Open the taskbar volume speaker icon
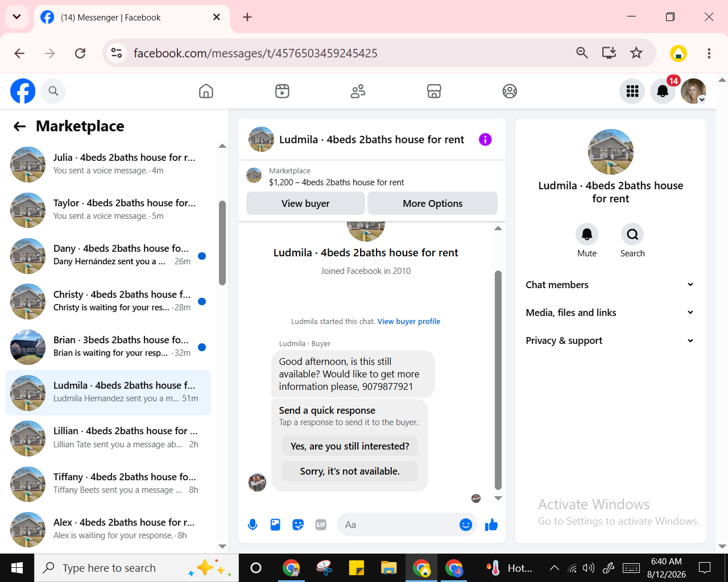The height and width of the screenshot is (582, 728). [x=589, y=568]
